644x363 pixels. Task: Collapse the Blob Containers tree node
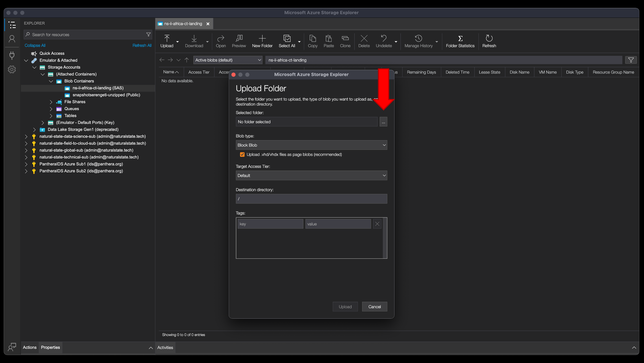point(51,81)
